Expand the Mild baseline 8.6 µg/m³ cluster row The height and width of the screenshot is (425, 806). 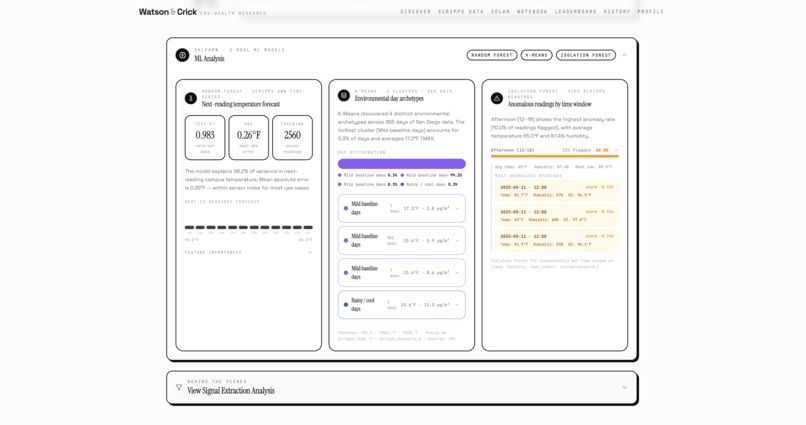[401, 272]
